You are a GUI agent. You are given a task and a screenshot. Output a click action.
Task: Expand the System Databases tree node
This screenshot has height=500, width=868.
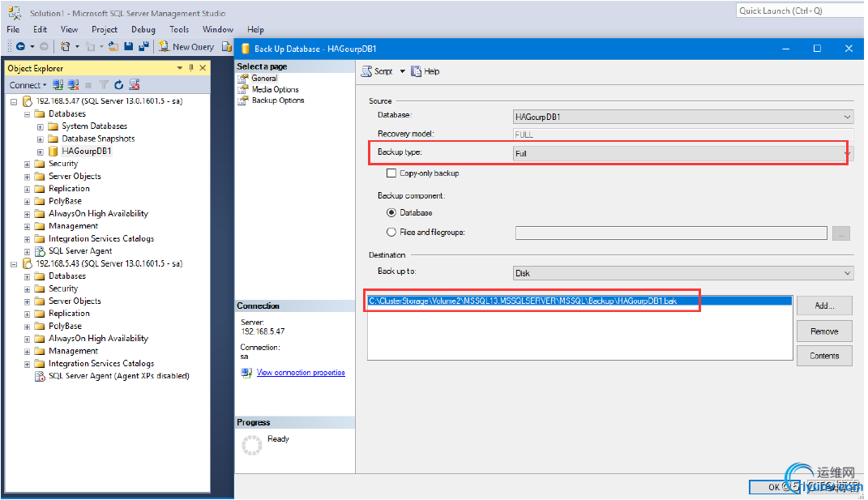click(x=41, y=126)
